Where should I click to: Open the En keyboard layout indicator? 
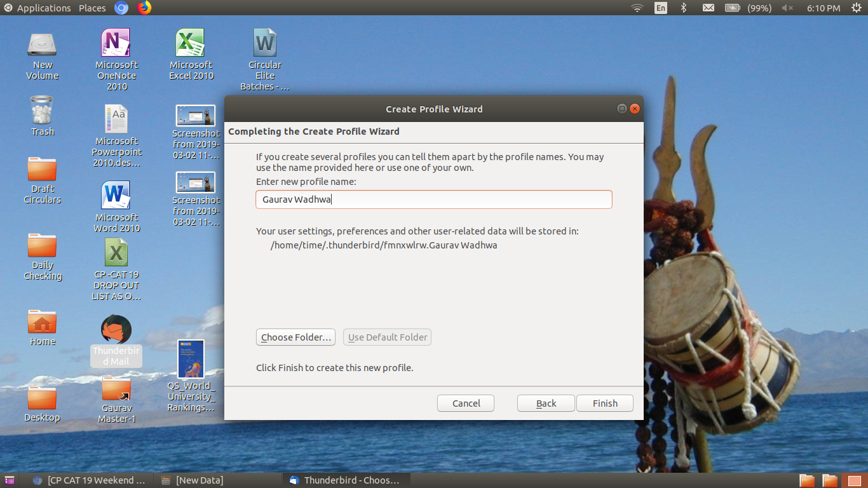661,8
